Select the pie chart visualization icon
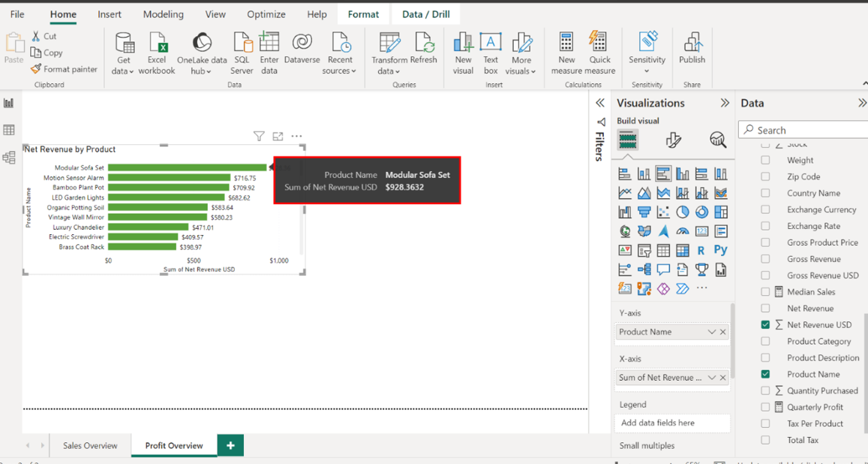The height and width of the screenshot is (464, 868). coord(682,212)
